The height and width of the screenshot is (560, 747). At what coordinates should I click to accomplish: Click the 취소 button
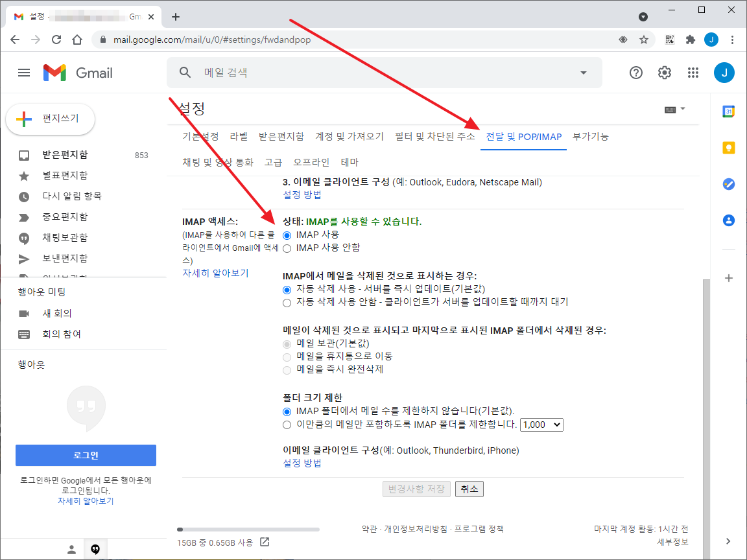click(469, 489)
